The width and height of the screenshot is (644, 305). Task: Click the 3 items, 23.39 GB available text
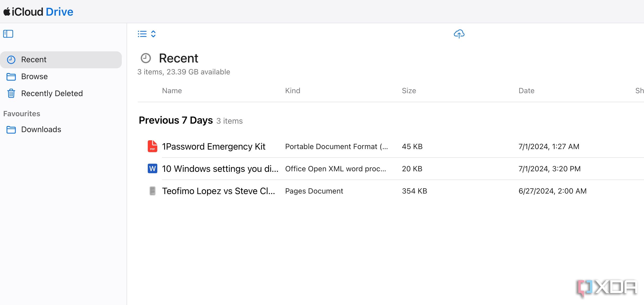[184, 72]
